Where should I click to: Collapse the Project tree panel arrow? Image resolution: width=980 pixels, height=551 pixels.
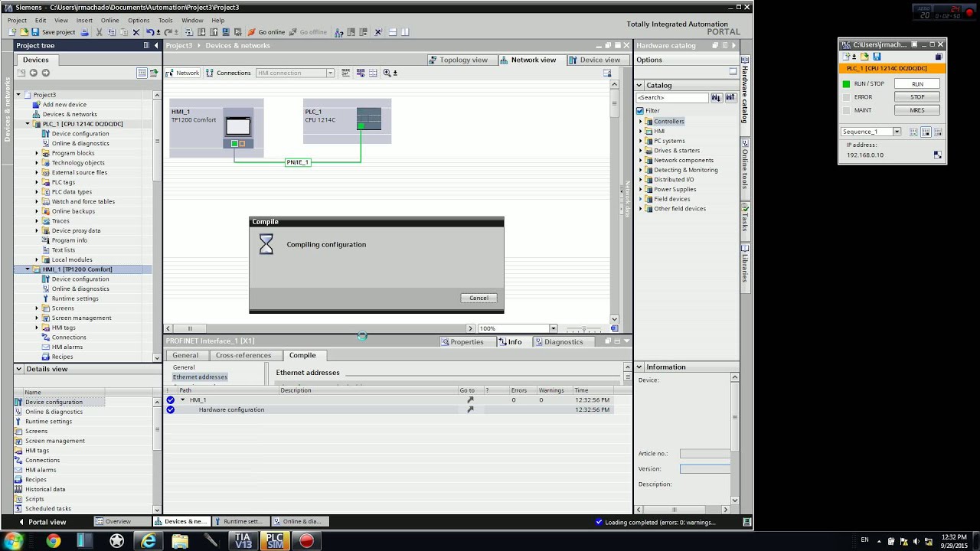pyautogui.click(x=156, y=45)
